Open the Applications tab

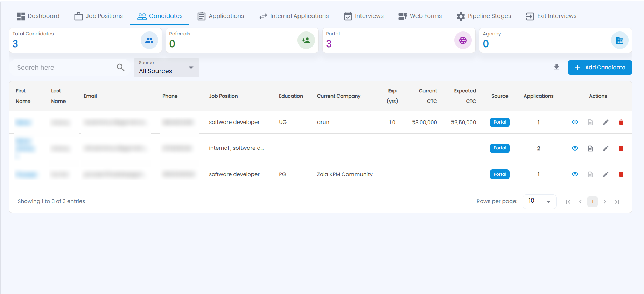click(221, 16)
